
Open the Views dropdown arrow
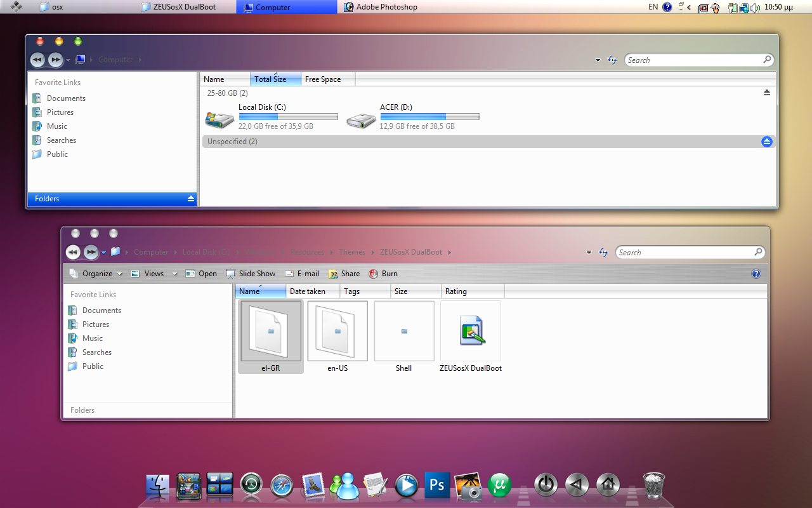click(176, 274)
